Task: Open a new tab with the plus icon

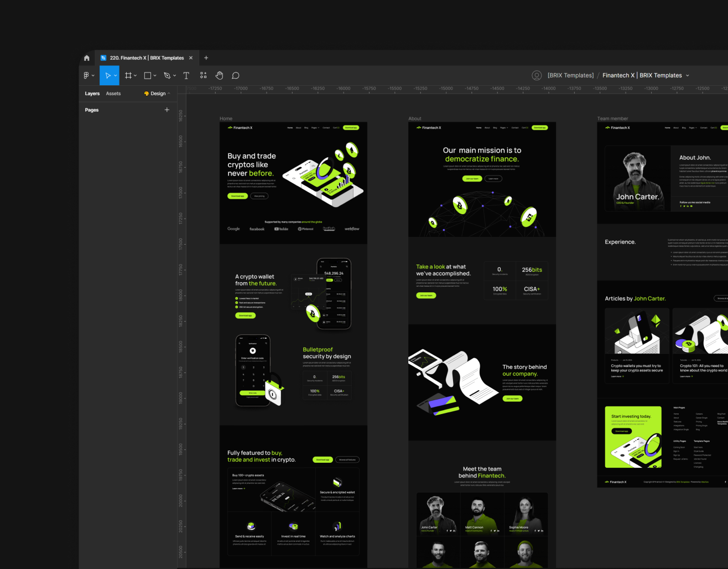Action: (206, 58)
